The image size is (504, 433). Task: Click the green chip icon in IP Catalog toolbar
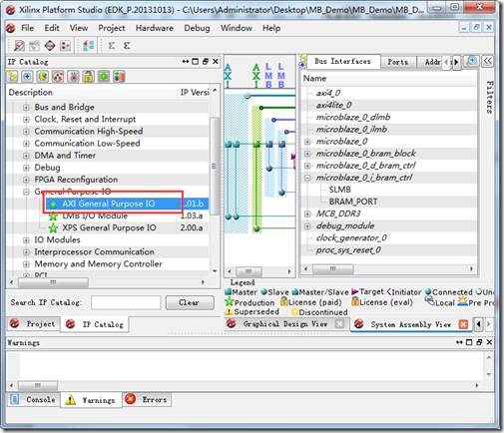click(x=104, y=77)
